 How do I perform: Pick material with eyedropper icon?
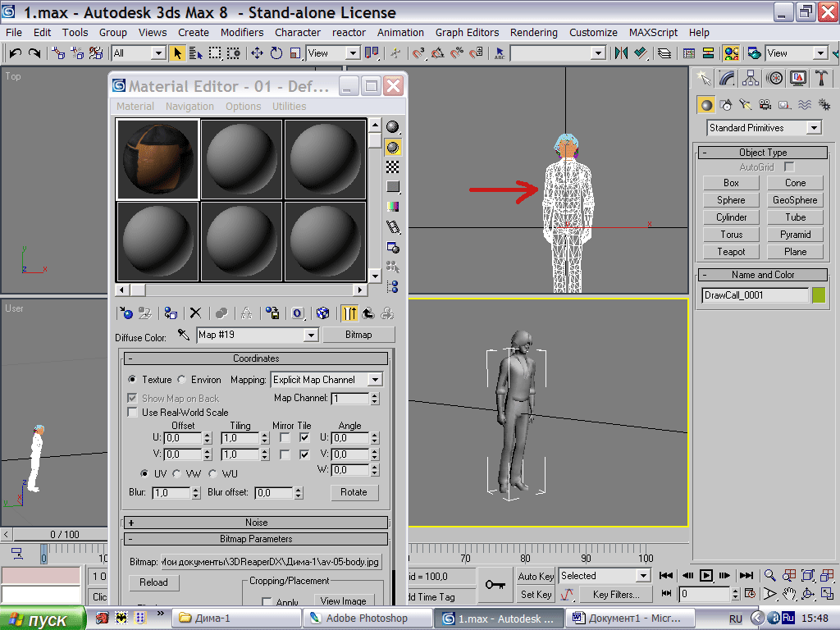point(184,335)
